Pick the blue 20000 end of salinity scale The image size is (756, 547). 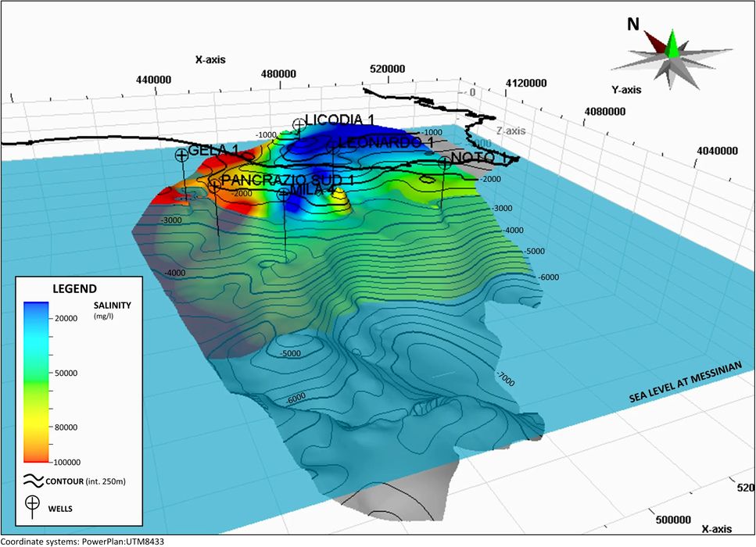click(x=38, y=309)
